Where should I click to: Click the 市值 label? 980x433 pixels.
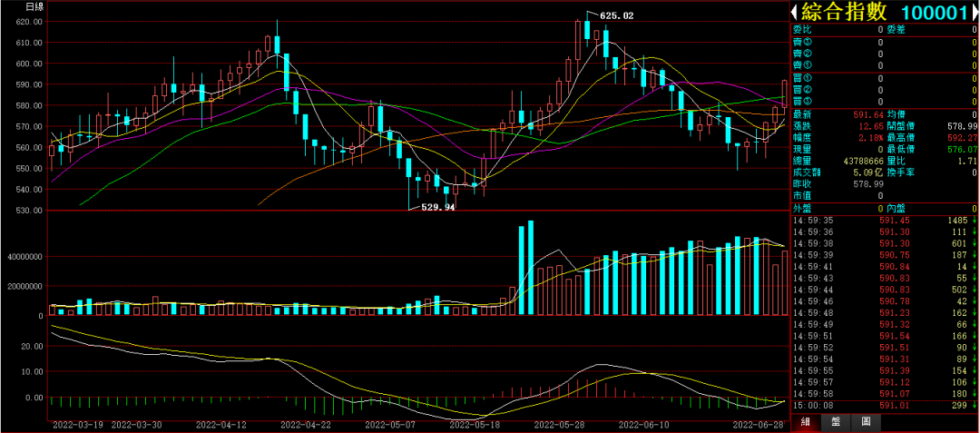pos(802,195)
